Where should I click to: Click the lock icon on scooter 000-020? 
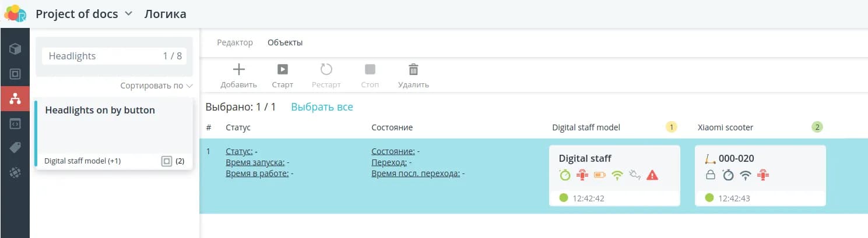click(x=710, y=175)
